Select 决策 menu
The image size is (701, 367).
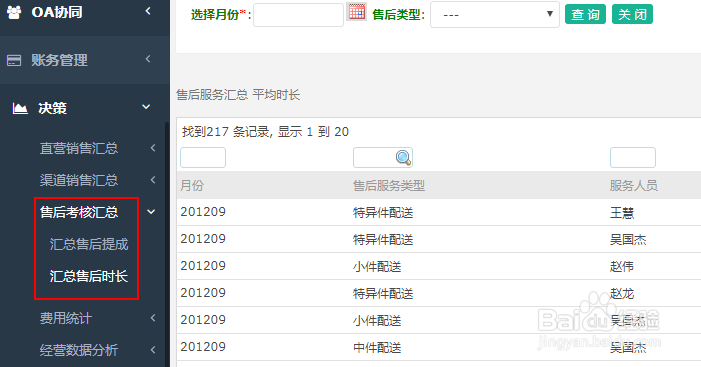(52, 108)
